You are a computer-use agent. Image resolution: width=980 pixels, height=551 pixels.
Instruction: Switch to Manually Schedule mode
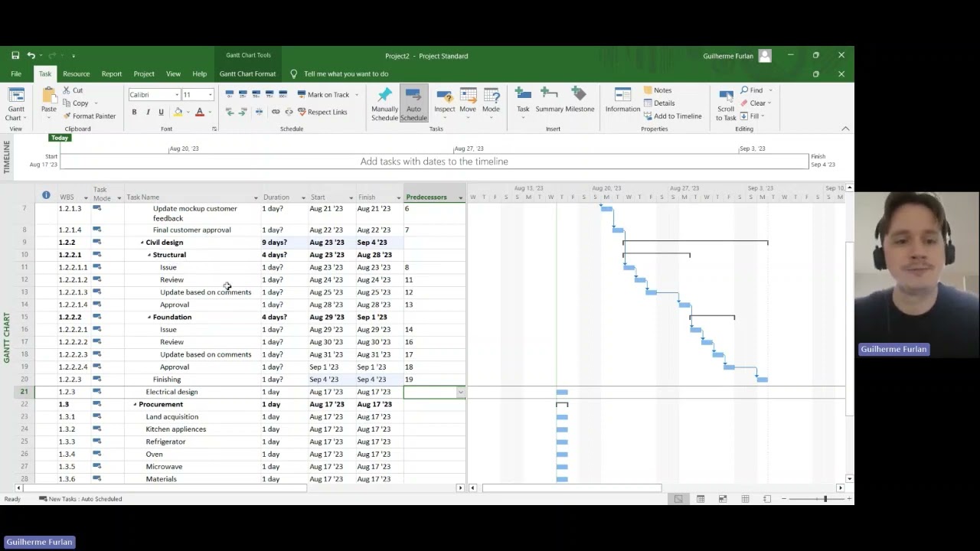coord(384,104)
